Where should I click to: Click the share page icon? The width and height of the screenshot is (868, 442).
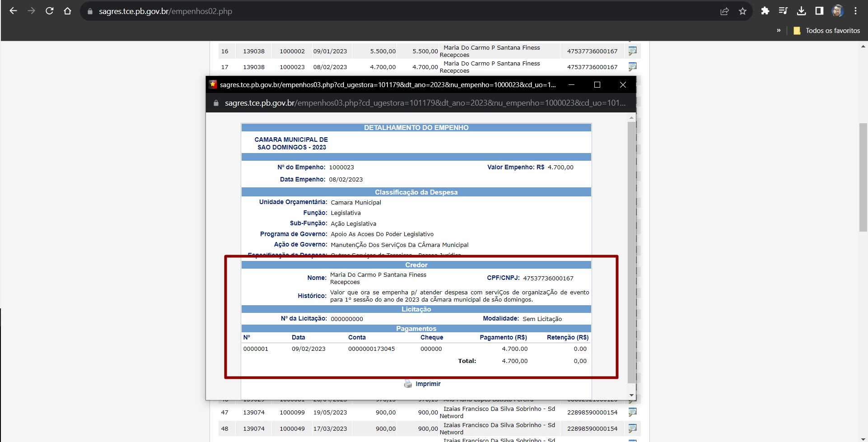(724, 11)
